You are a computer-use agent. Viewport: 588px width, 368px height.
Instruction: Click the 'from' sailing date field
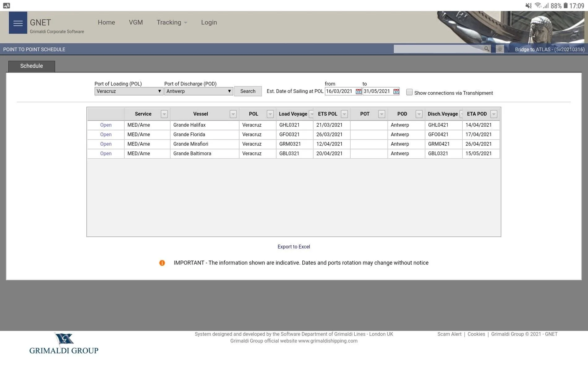click(x=340, y=91)
